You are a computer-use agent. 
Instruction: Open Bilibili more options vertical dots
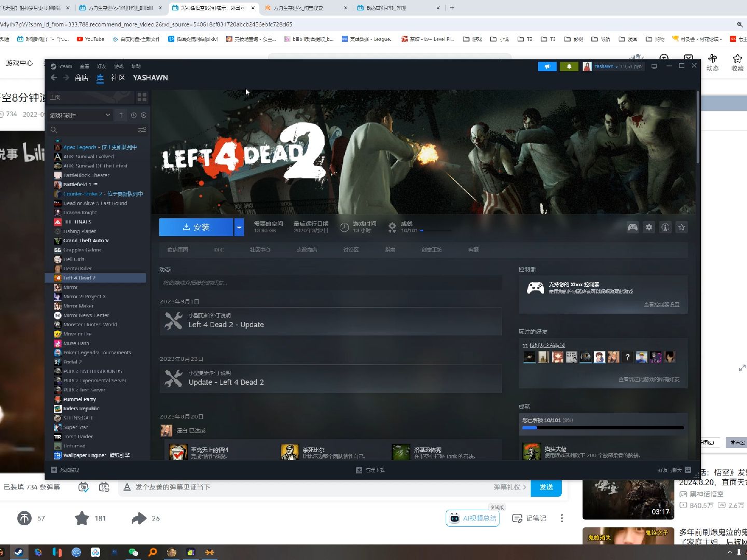click(562, 518)
